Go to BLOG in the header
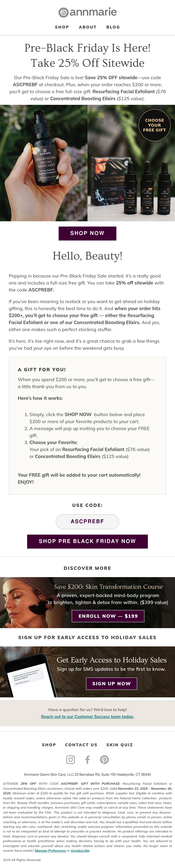Image resolution: width=175 pixels, height=868 pixels. tap(113, 27)
